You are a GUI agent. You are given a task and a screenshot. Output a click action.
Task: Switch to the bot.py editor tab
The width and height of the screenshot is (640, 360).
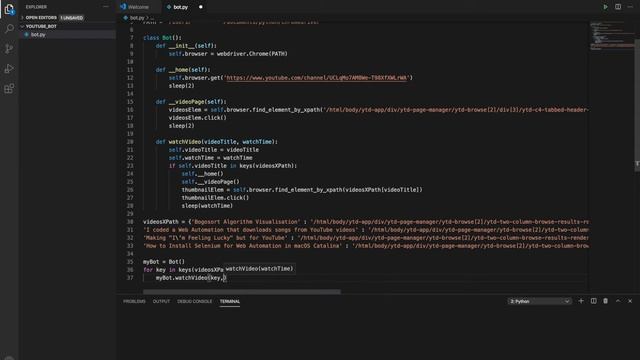[180, 7]
